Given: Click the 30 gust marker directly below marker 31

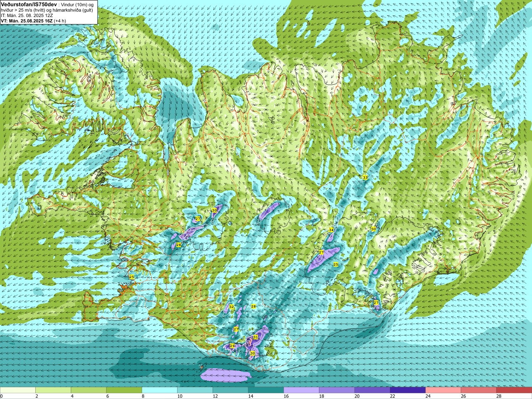Looking at the screenshot, I should [252, 353].
